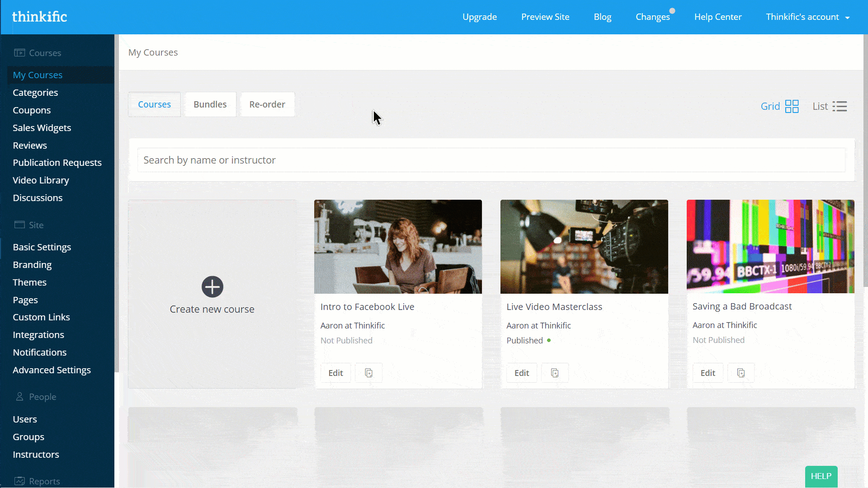Select the Courses tab
This screenshot has height=488, width=868.
coord(154,104)
